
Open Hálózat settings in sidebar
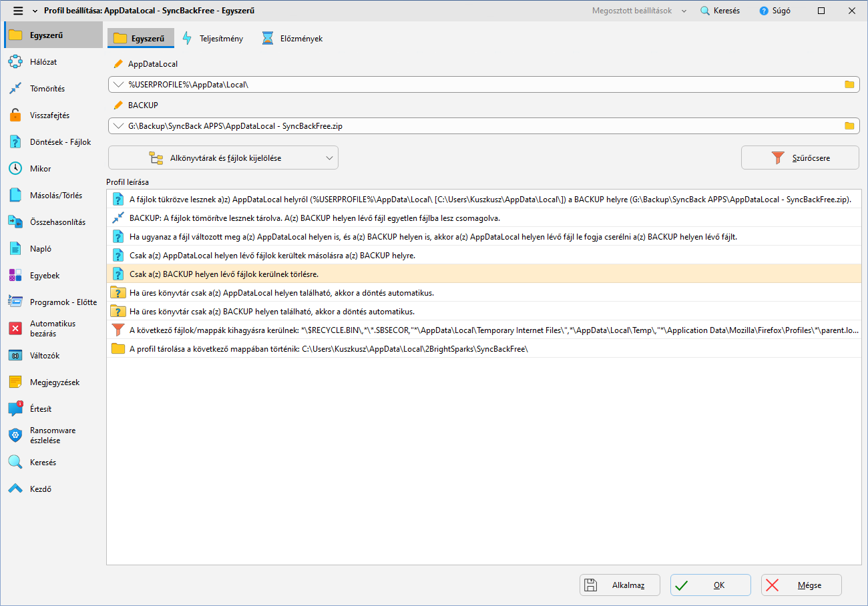[53, 62]
